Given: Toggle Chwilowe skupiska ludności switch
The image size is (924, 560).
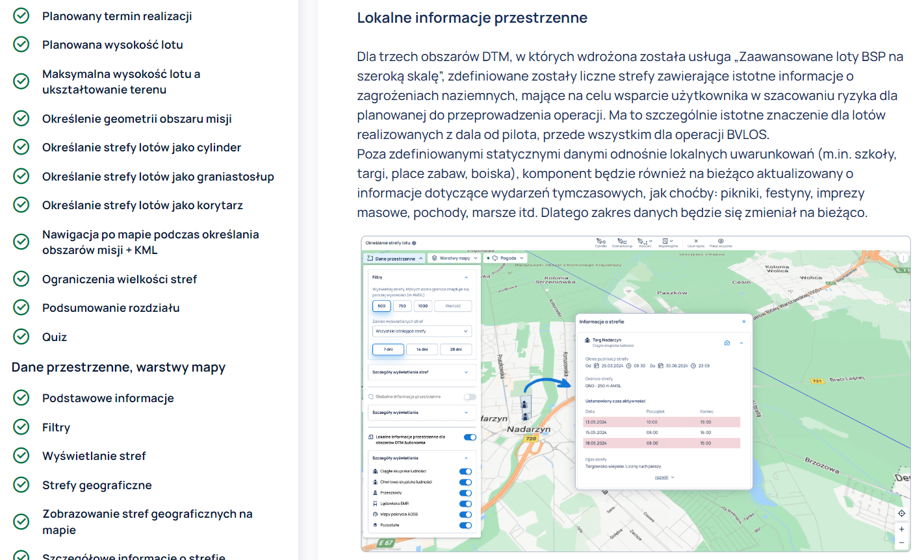Looking at the screenshot, I should pyautogui.click(x=465, y=482).
